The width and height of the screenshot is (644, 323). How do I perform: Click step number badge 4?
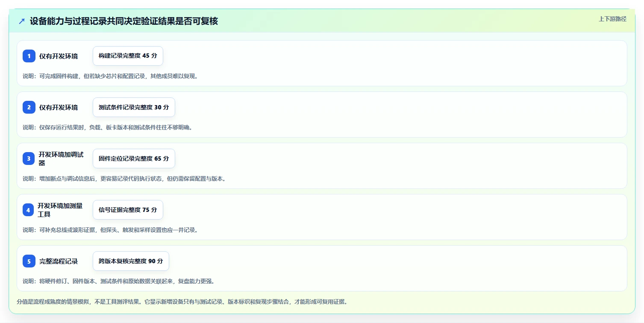[x=28, y=210]
